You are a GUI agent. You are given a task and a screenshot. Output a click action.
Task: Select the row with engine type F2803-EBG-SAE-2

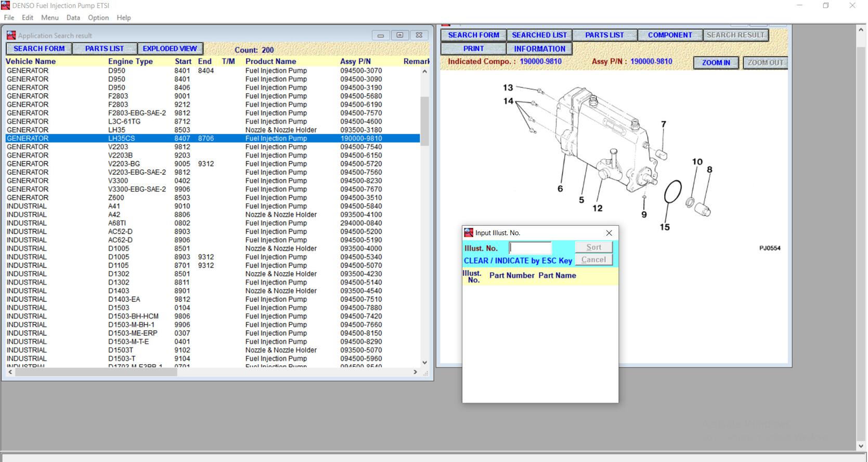(x=213, y=113)
